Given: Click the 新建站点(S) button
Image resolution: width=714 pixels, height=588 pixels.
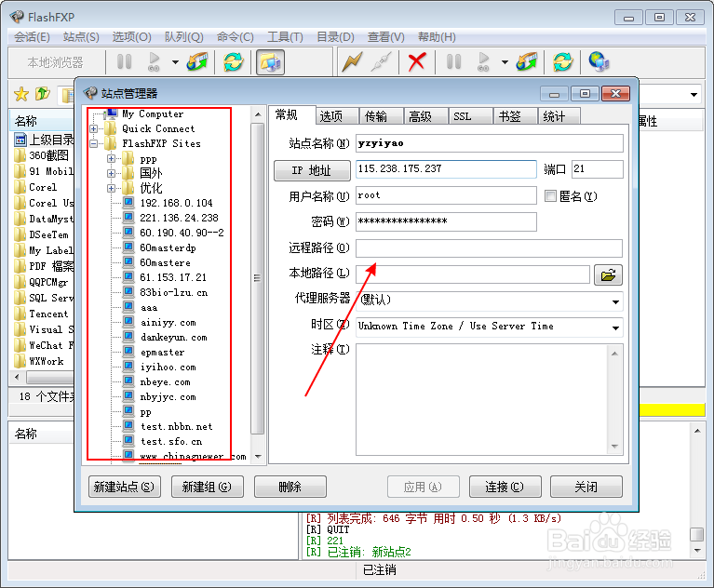Looking at the screenshot, I should [125, 487].
